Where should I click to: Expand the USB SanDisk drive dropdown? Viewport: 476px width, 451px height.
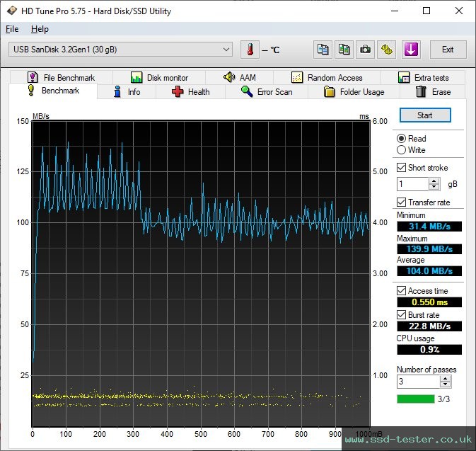(x=120, y=50)
